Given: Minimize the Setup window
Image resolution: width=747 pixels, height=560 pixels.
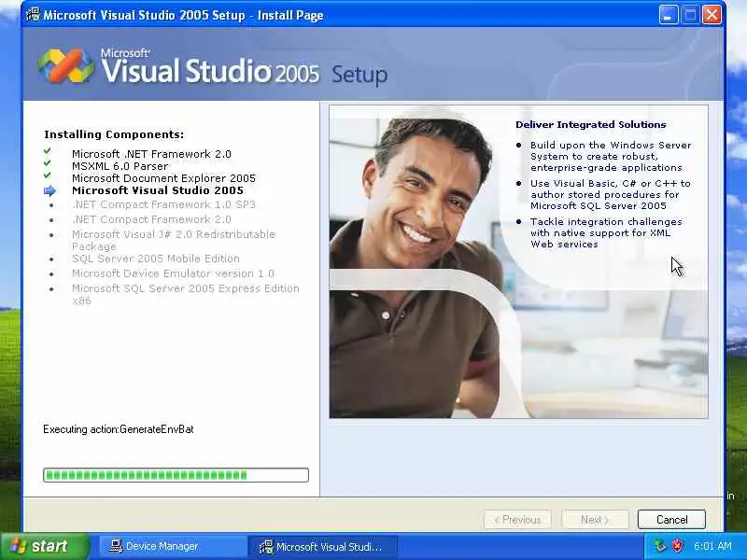Looking at the screenshot, I should pyautogui.click(x=669, y=15).
